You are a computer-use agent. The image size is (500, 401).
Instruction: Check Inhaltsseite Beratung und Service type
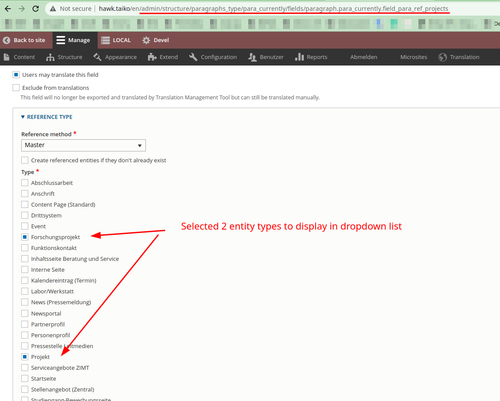coord(25,259)
